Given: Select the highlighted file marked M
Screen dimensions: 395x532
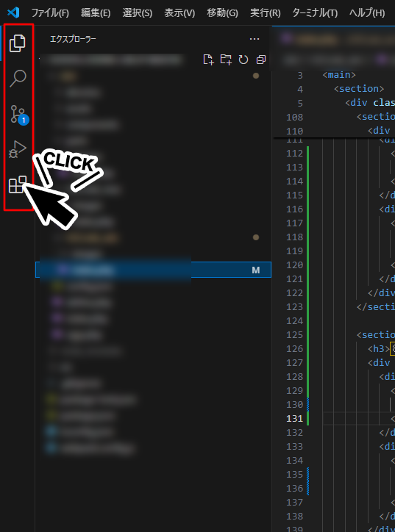Looking at the screenshot, I should (x=153, y=270).
